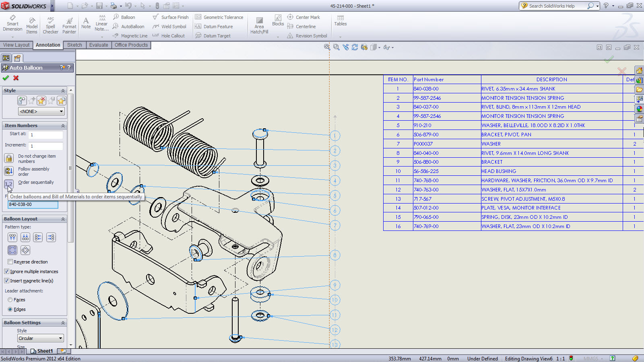Uncheck Ignore multiple instances
Screen dimensions: 644x362
tap(7, 271)
